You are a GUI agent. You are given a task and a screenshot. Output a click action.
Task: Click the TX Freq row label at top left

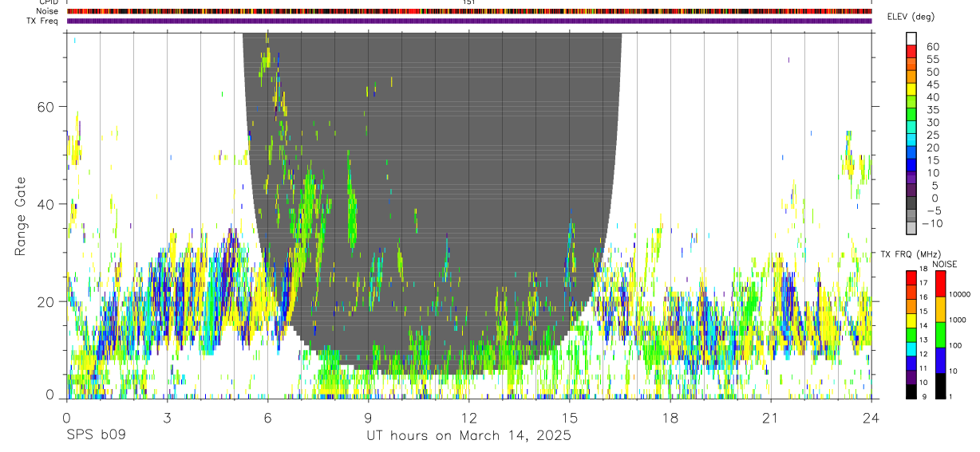point(43,21)
